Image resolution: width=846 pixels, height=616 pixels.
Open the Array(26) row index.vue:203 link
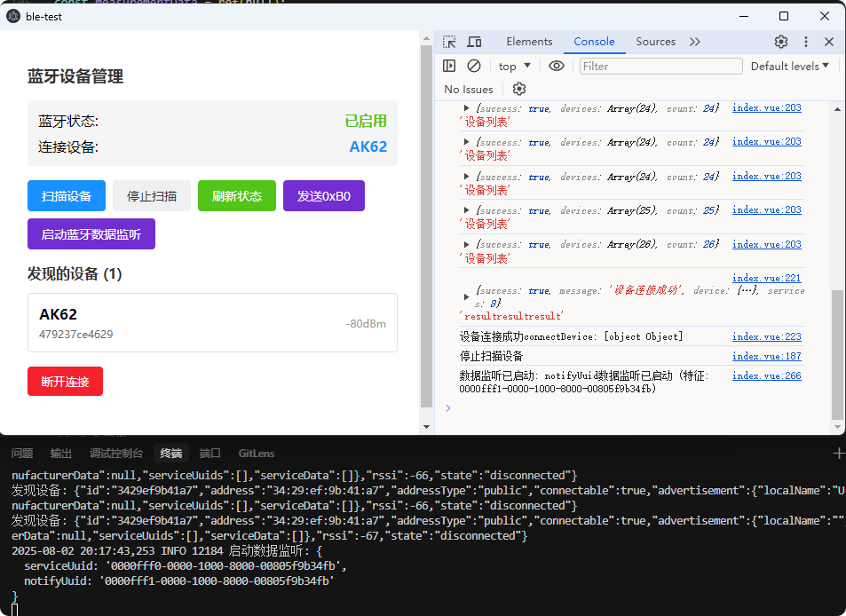[766, 244]
